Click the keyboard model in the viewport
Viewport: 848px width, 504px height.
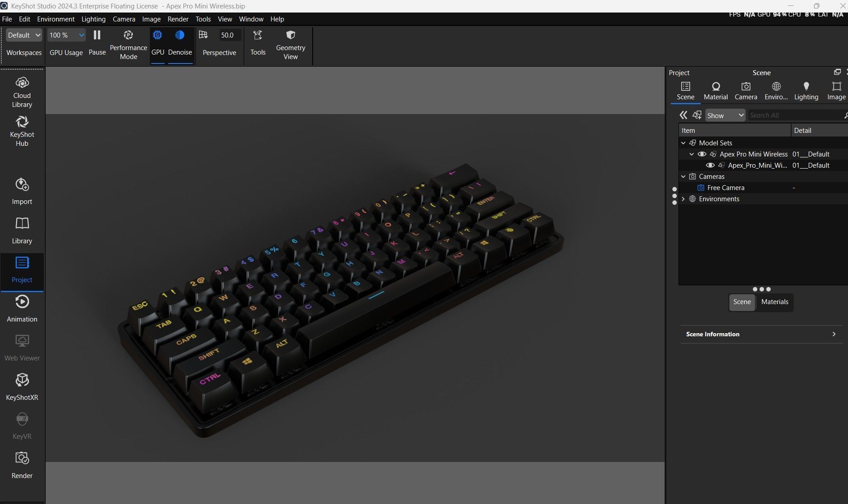340,300
